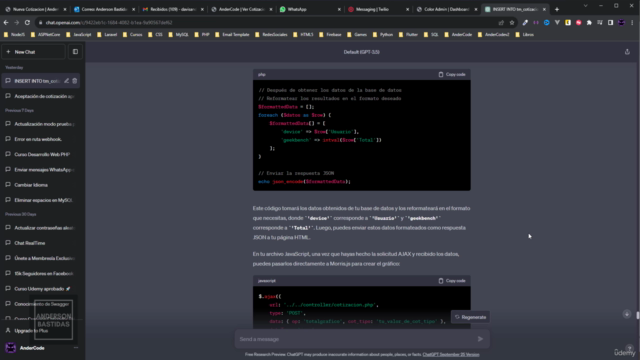Jump to bottom with the down-arrow button
This screenshot has height=360, width=640.
[627, 314]
